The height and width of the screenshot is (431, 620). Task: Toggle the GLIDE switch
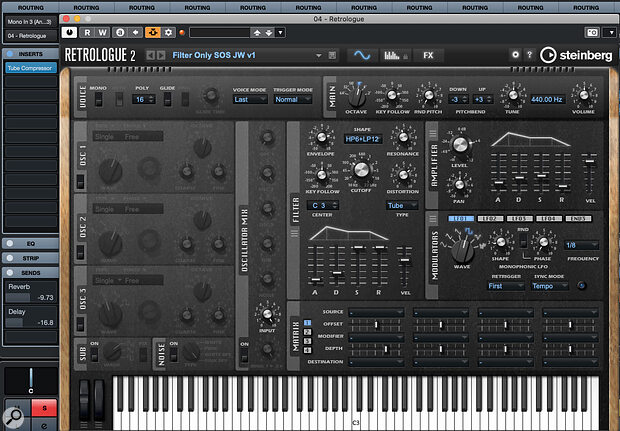click(168, 99)
